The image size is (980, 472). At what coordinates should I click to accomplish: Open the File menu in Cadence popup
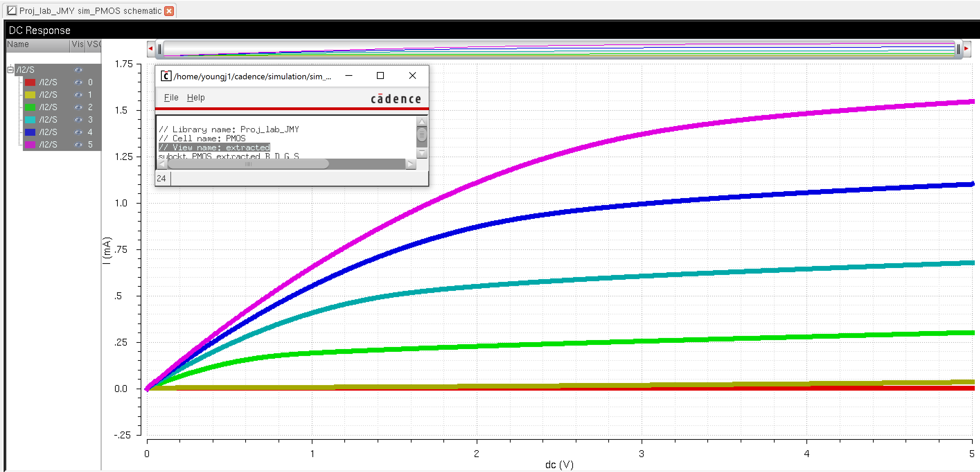coord(171,98)
